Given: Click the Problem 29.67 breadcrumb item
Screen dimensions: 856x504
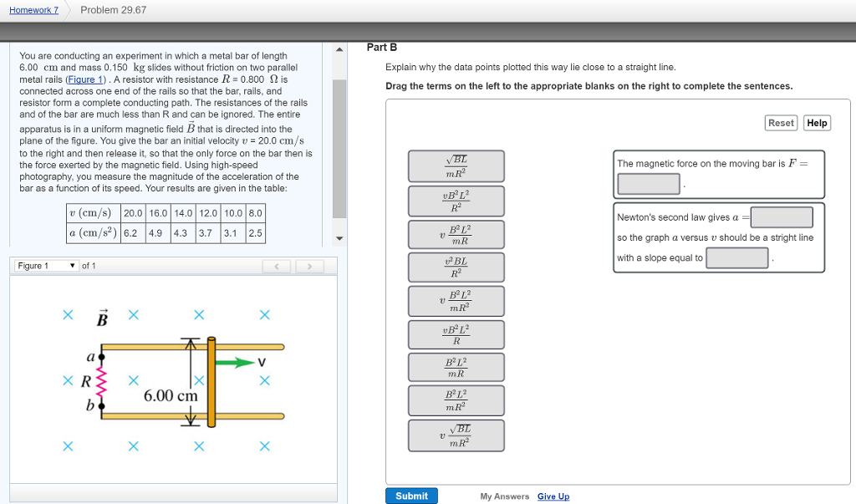Looking at the screenshot, I should [114, 9].
